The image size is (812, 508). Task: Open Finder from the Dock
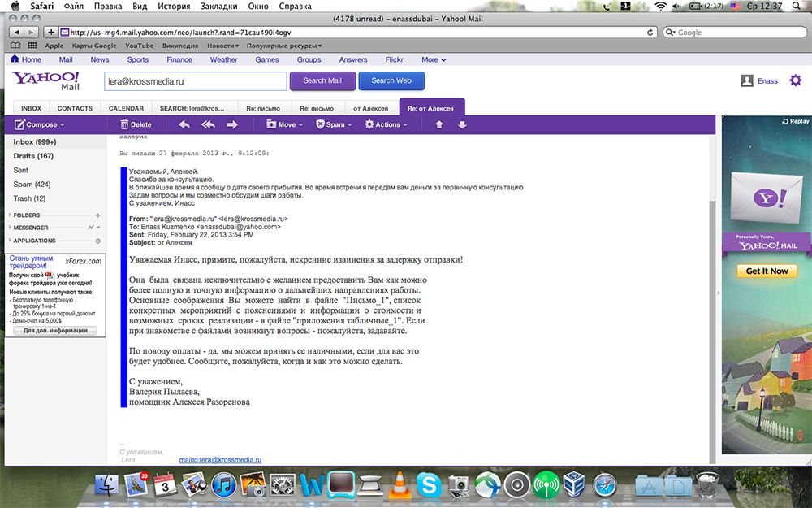pos(107,484)
